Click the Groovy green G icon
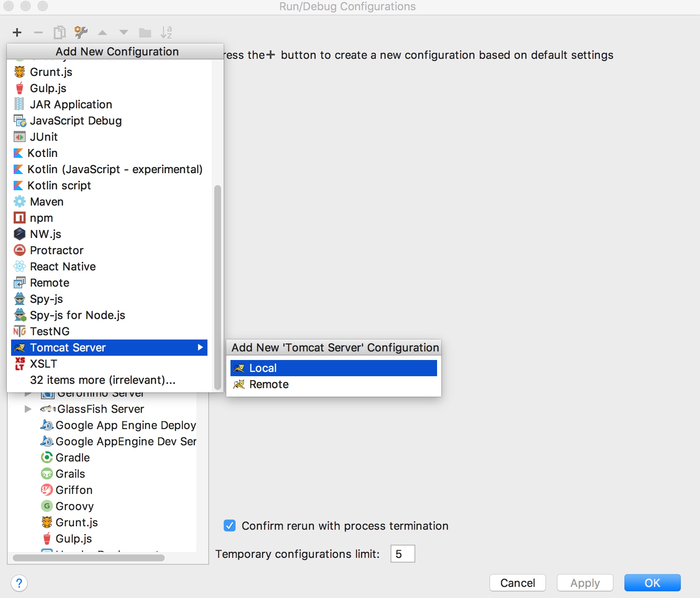This screenshot has width=700, height=598. (x=47, y=506)
